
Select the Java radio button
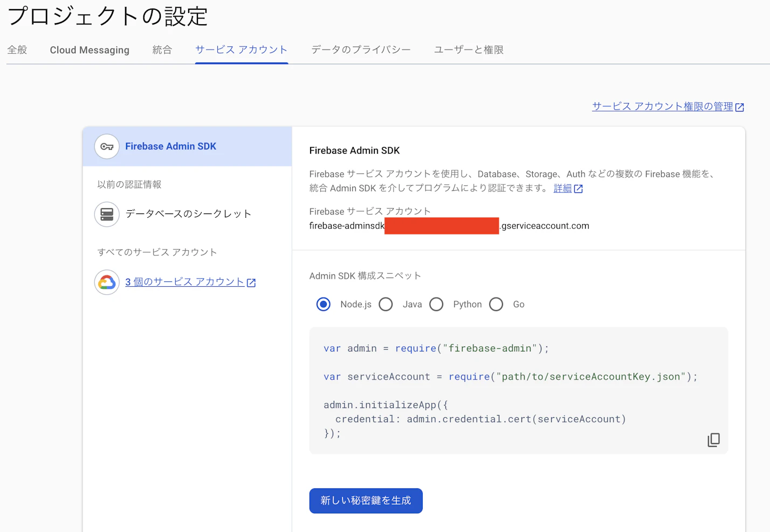point(386,304)
